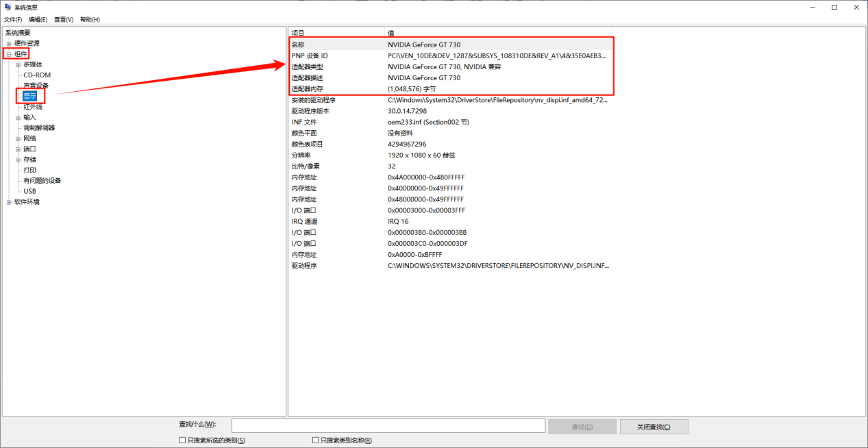Viewport: 868px width, 448px height.
Task: Click memory address 0x40000000-0x49FFFFFF
Action: [x=425, y=188]
